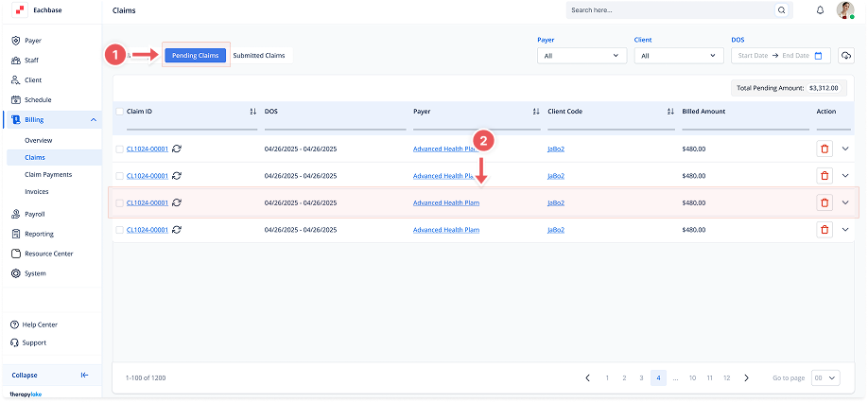868x403 pixels.
Task: Open Resource Center via its folder icon
Action: pos(16,254)
